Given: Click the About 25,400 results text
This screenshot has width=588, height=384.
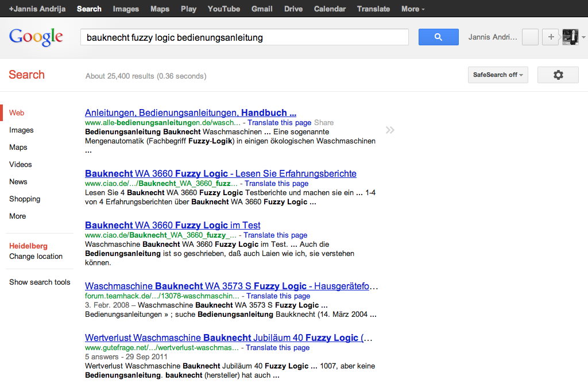Looking at the screenshot, I should 146,76.
